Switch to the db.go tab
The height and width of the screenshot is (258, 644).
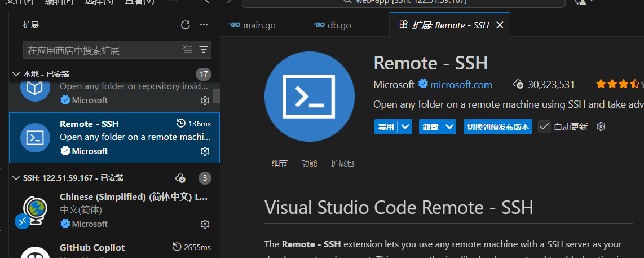coord(347,25)
